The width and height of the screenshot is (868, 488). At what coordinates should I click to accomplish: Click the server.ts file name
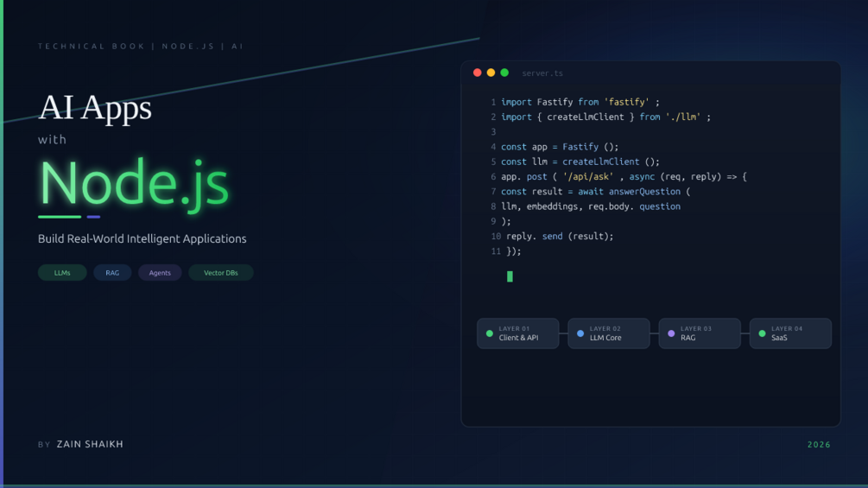[x=542, y=73]
